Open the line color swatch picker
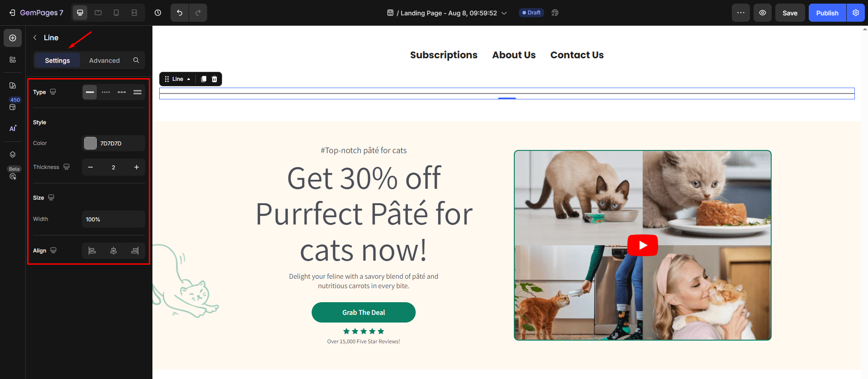 [x=90, y=143]
